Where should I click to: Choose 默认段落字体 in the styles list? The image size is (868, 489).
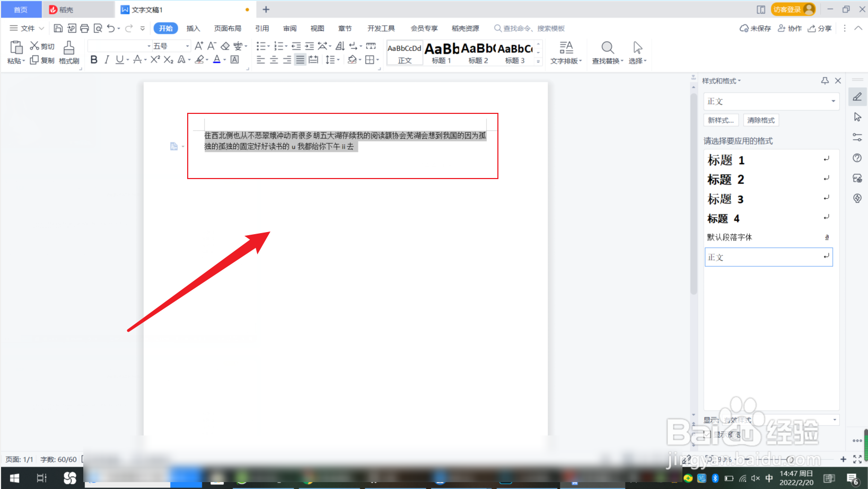(768, 237)
